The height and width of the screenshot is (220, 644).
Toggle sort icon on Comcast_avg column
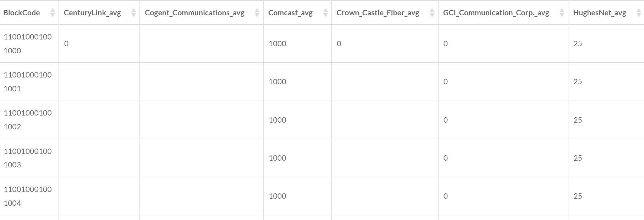pos(325,13)
